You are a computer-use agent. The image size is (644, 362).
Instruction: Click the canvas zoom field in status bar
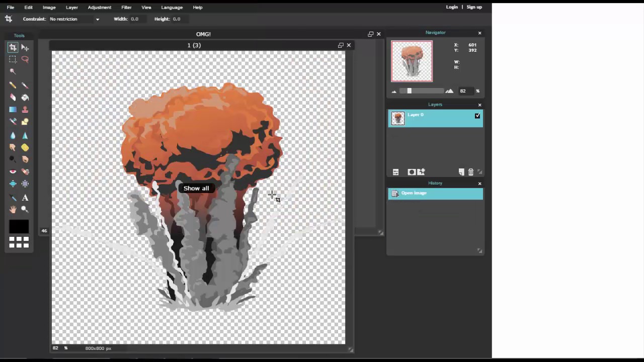coord(56,348)
